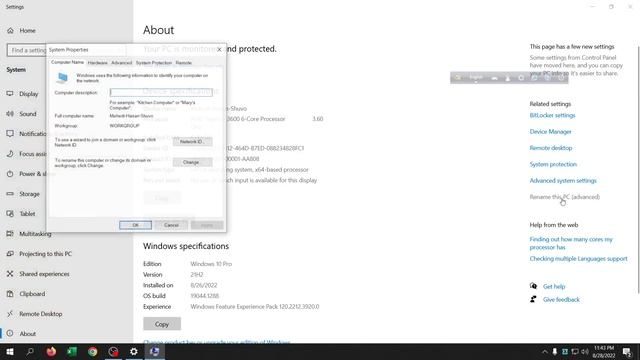Switch to Remote tab
This screenshot has width=640, height=360.
[184, 63]
